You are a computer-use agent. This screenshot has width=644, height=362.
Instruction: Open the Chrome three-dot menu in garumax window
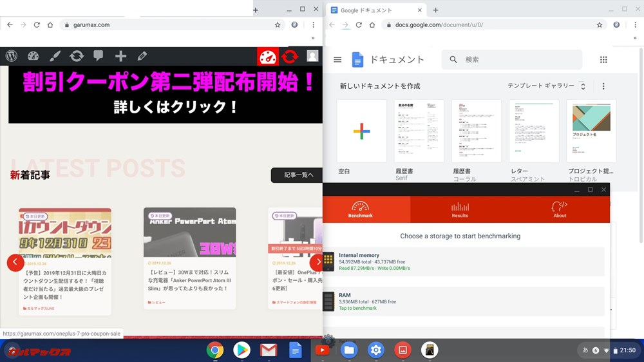[x=314, y=24]
